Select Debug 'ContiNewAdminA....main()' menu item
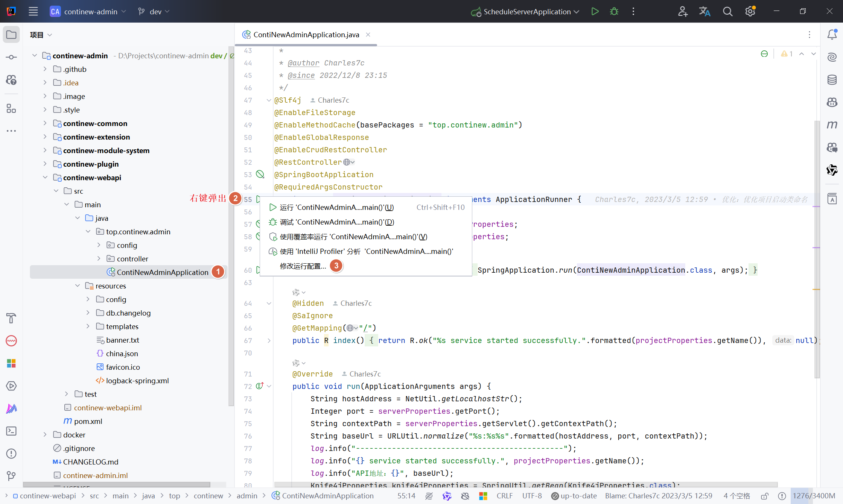843x504 pixels. [366, 222]
